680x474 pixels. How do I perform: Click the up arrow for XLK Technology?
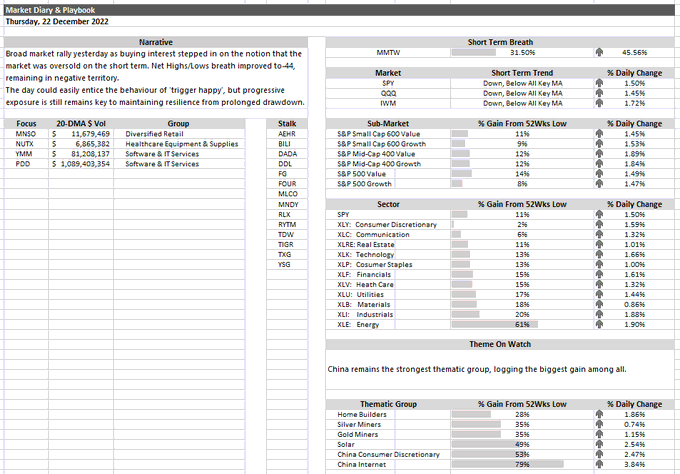(599, 254)
